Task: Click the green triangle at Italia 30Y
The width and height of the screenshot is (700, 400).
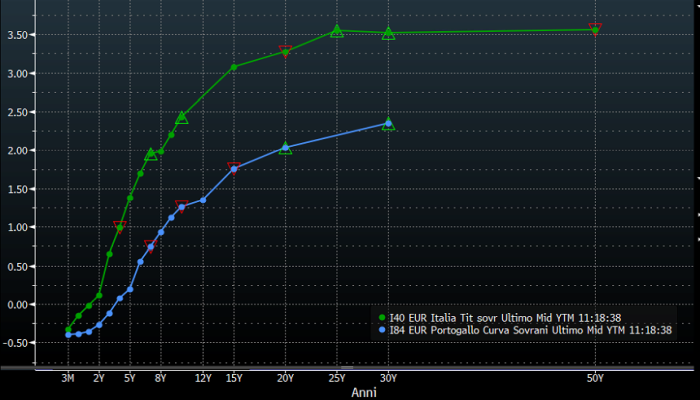Action: tap(388, 33)
